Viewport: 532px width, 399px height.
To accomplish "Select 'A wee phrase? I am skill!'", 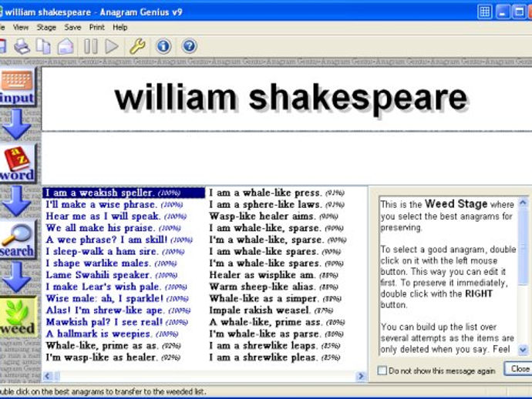I will [x=119, y=240].
